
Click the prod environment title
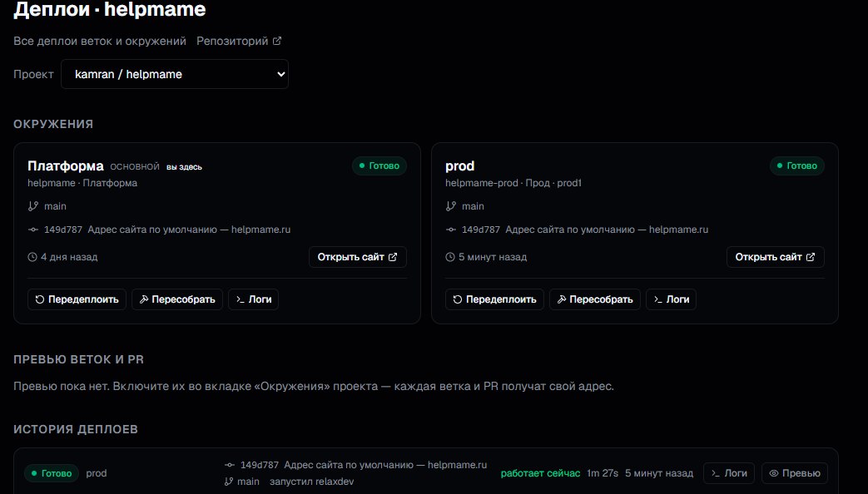coord(460,166)
